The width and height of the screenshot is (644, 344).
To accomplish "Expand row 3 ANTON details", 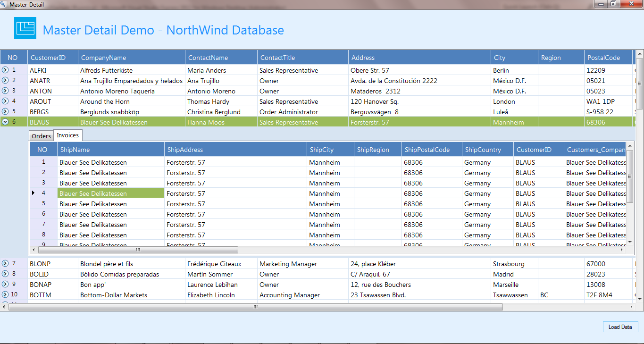I will click(5, 91).
